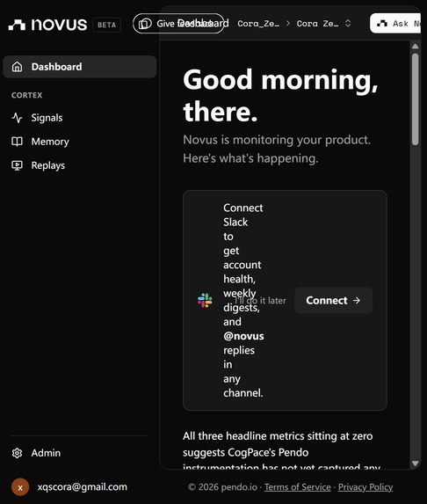This screenshot has width=427, height=504.
Task: Click the Cora_Ze… breadcrumb
Action: (258, 24)
